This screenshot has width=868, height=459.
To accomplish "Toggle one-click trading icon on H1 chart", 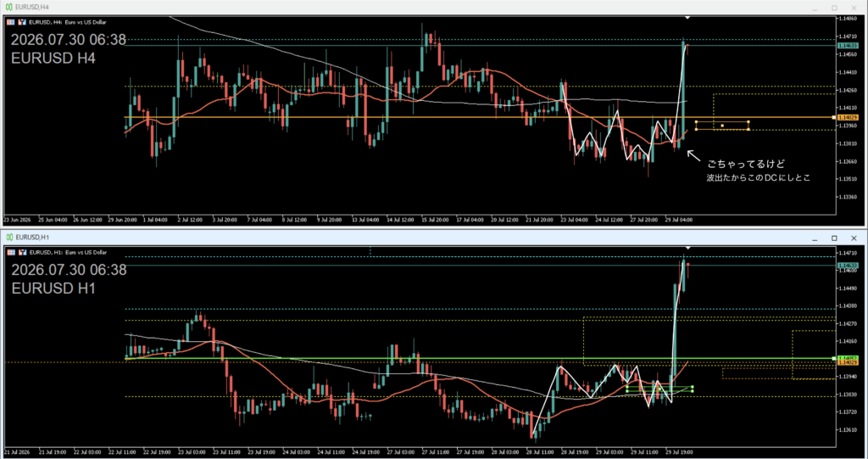I will pyautogui.click(x=23, y=252).
